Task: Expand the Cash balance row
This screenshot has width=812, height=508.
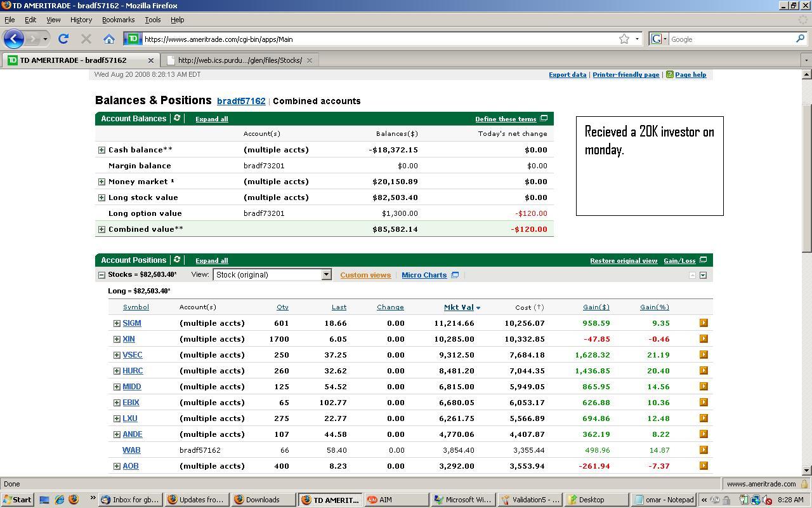Action: pos(101,150)
